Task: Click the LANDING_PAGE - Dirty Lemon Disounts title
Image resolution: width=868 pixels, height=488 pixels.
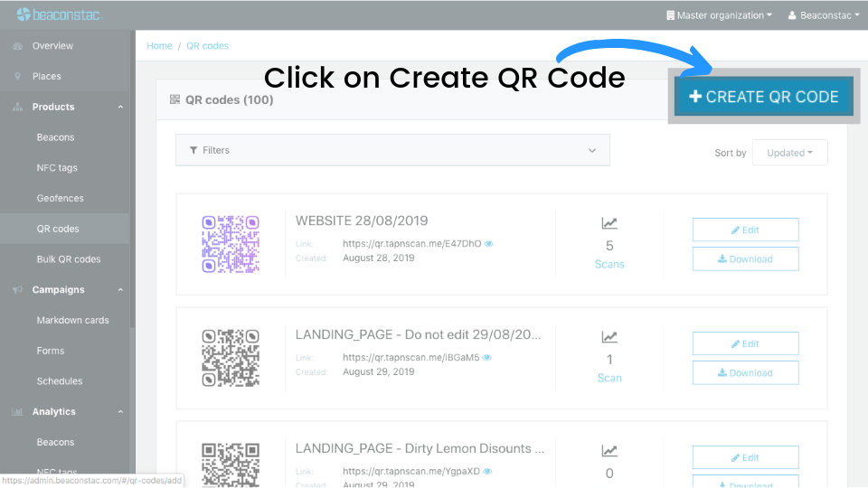Action: [420, 448]
